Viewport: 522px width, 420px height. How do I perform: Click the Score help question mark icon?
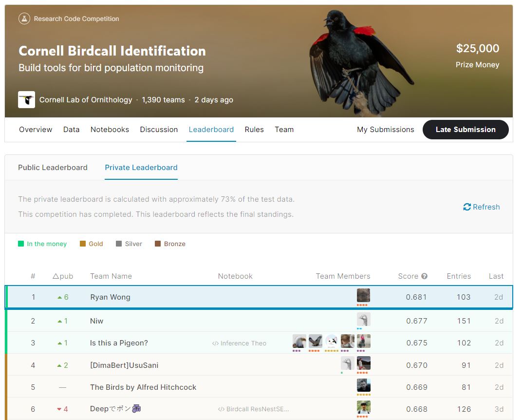[x=424, y=276]
